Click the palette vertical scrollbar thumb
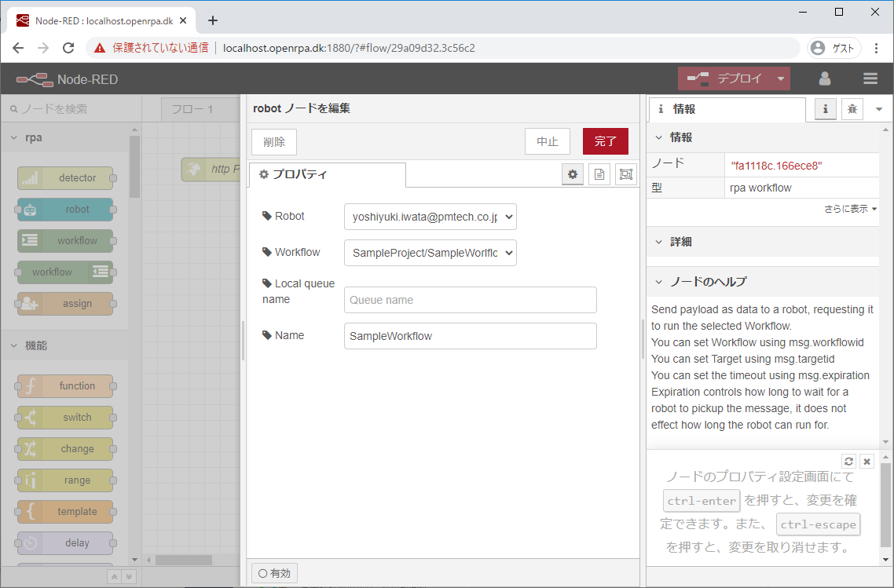The height and width of the screenshot is (588, 894). click(134, 166)
